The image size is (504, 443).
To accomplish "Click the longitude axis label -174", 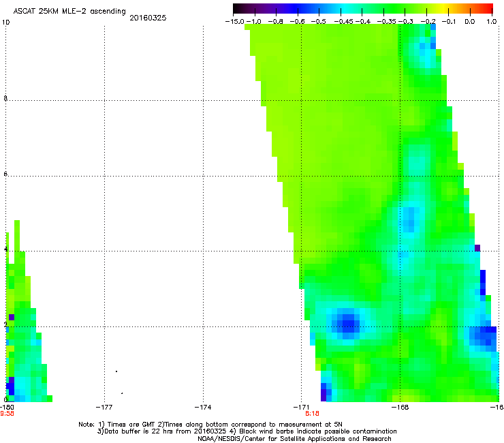I will click(203, 408).
